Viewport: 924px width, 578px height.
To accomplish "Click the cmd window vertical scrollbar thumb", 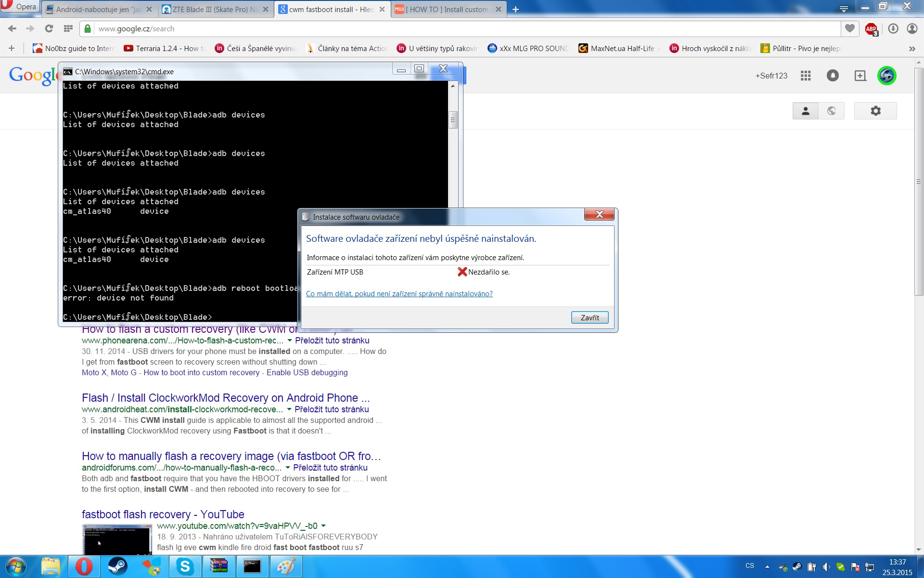I will pos(453,119).
